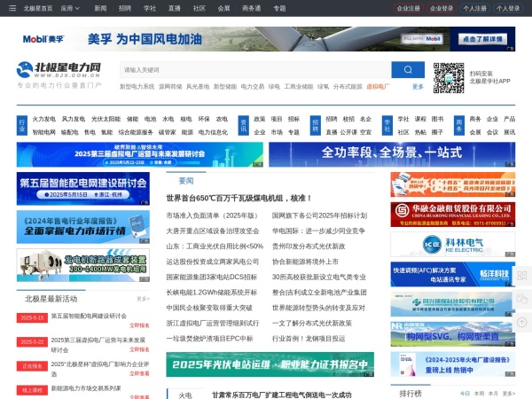This screenshot has height=399, width=532.
Task: Open 招聘 in the top navigation
Action: tap(125, 8)
